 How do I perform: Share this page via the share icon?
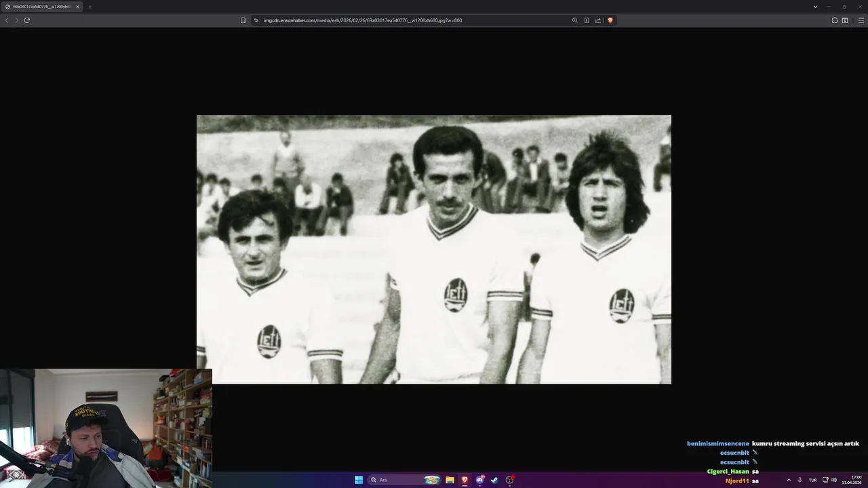click(x=598, y=20)
